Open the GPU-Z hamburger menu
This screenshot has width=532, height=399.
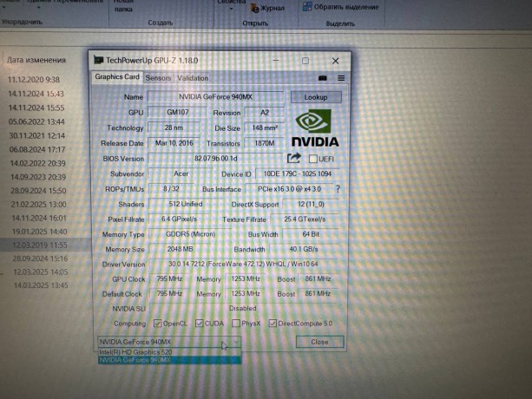tap(341, 78)
